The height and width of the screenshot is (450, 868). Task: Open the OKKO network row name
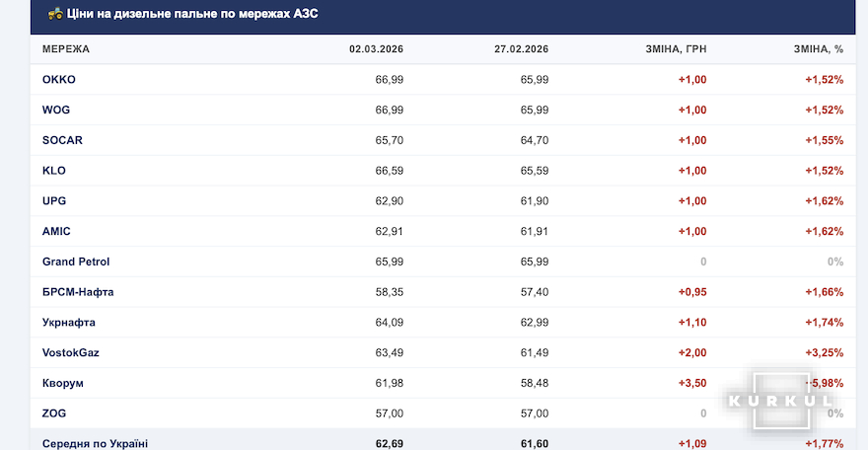pos(59,80)
